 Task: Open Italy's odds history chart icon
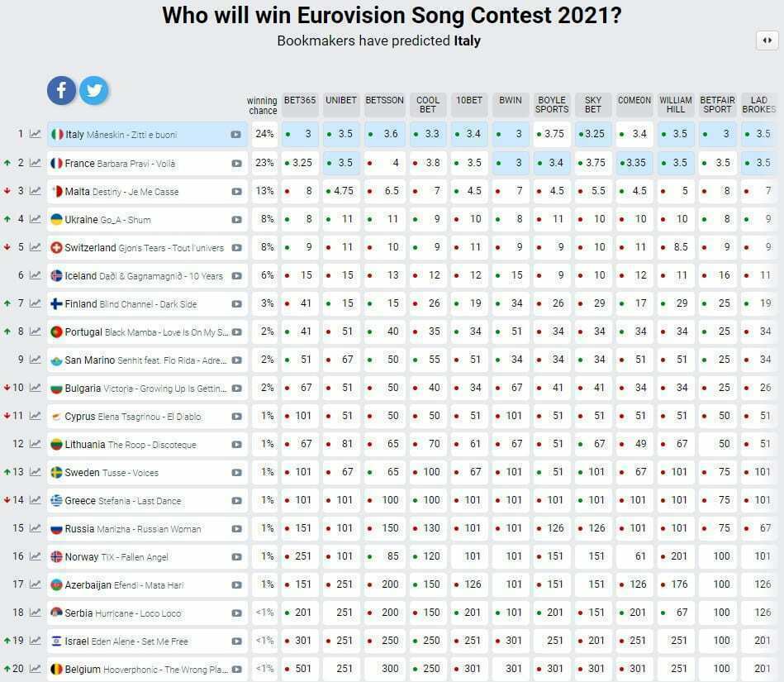tap(35, 134)
